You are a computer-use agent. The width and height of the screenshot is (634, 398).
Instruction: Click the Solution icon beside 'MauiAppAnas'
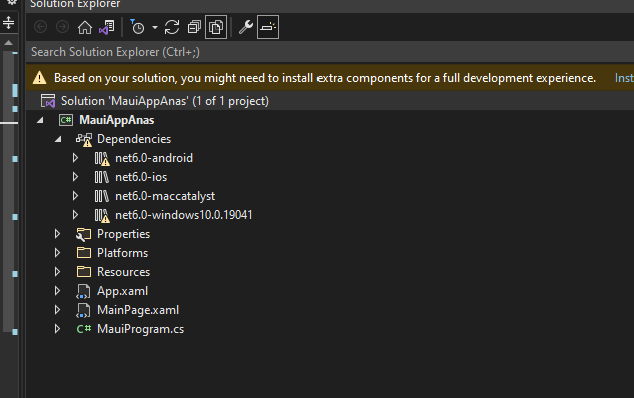tap(48, 101)
